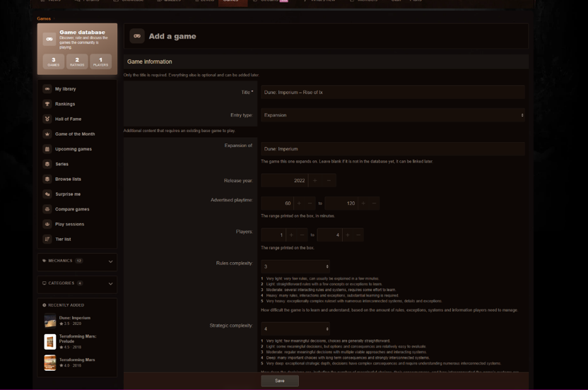
Task: Click the Add a game header icon
Action: pyautogui.click(x=137, y=36)
